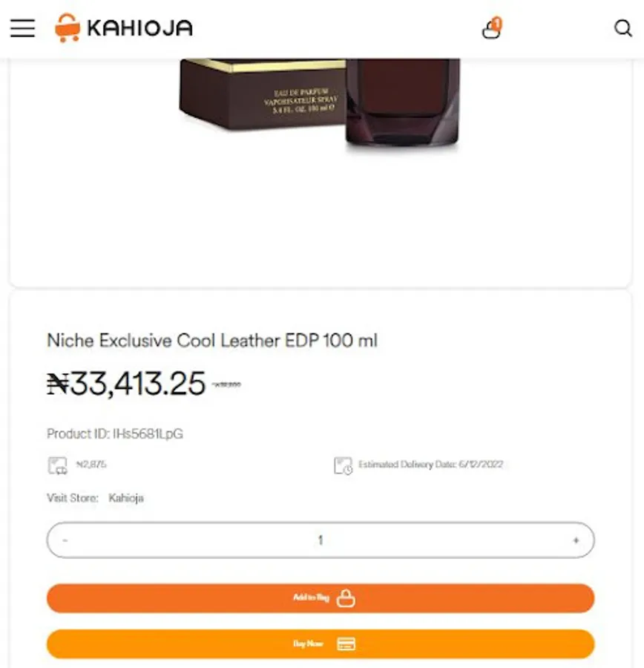Click the estimated delivery clock icon
The width and height of the screenshot is (644, 668).
pos(343,465)
